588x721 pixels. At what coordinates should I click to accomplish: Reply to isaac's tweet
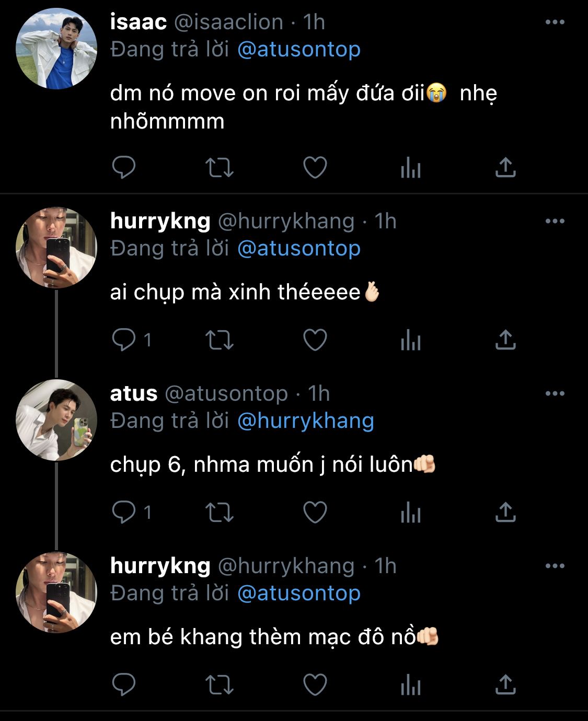click(124, 168)
